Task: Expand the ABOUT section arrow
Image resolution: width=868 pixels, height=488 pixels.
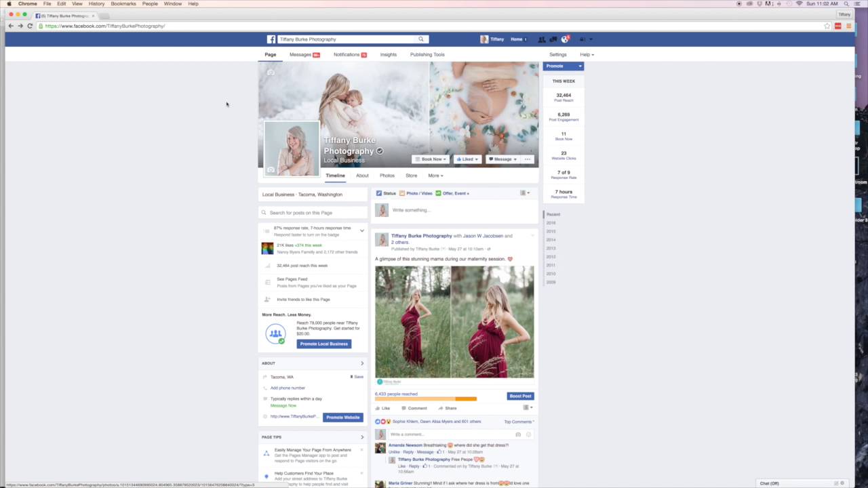Action: pyautogui.click(x=361, y=363)
